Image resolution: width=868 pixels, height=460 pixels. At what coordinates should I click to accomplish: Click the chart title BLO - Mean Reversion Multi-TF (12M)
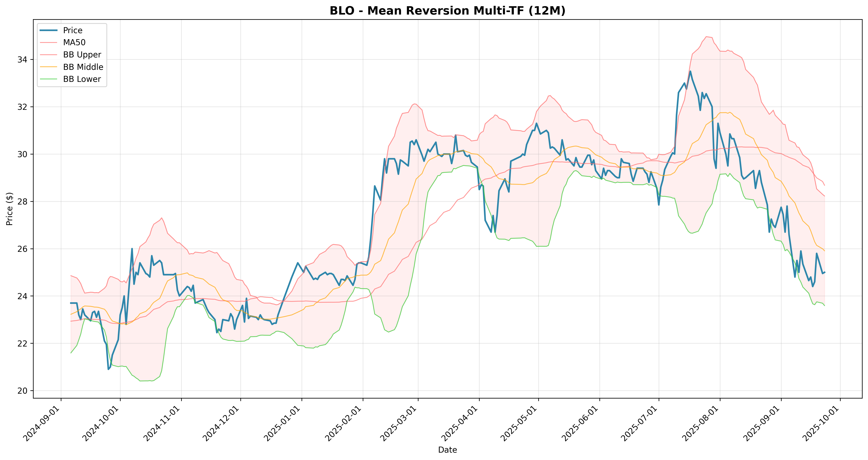447,11
